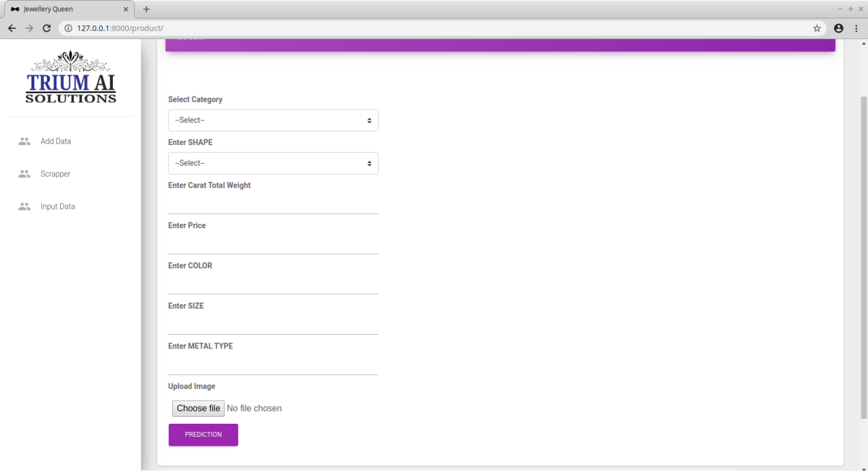Select the Input Data sidebar item
Screen dimensions: 868x471
click(x=57, y=207)
